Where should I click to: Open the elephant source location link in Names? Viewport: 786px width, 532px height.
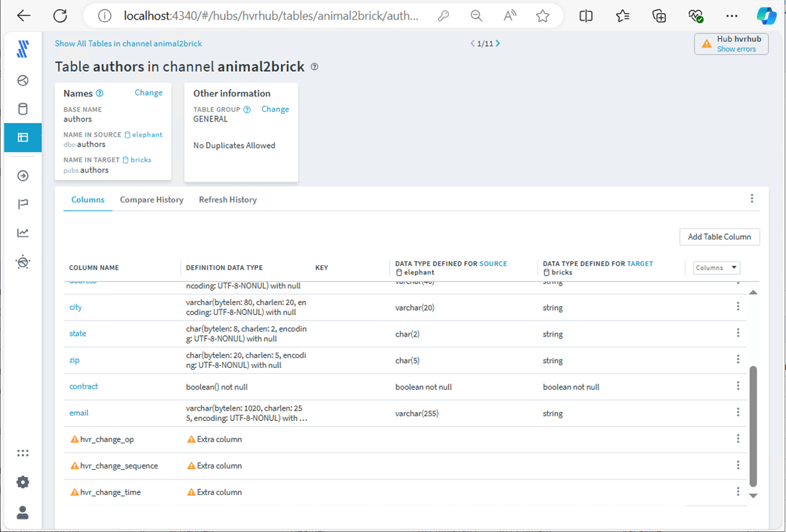[143, 135]
